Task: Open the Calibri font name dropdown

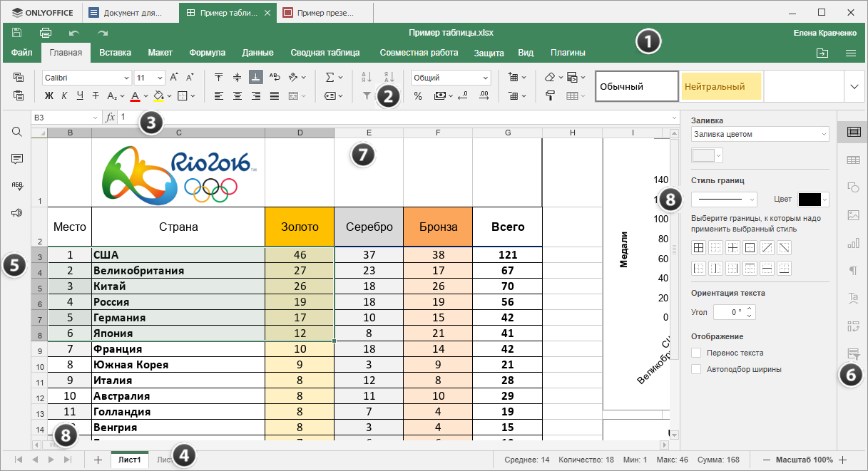Action: (127, 78)
